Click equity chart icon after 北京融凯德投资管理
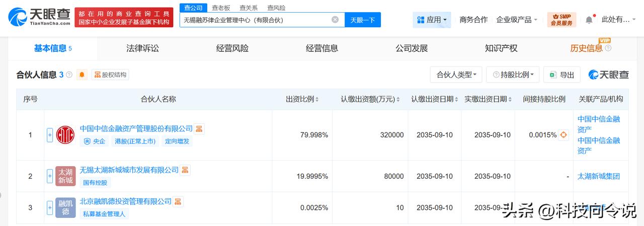 pos(178,201)
